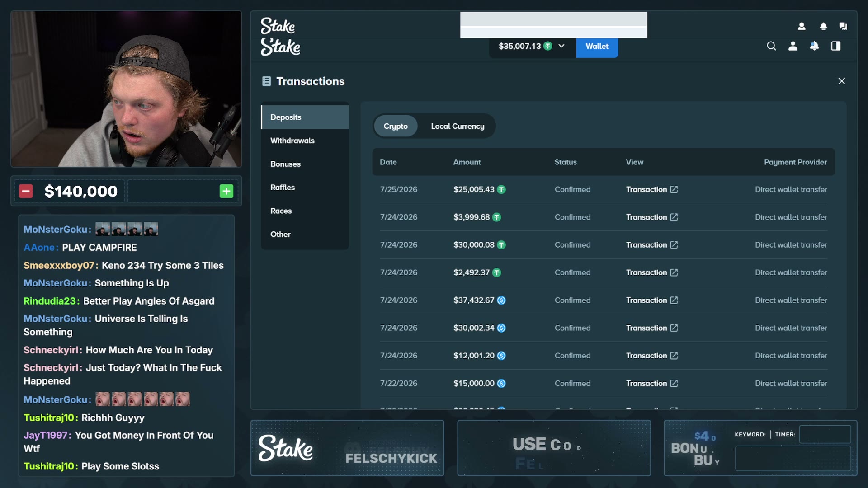The width and height of the screenshot is (868, 488).
Task: Switch deposits view to Local Currency
Action: [458, 126]
